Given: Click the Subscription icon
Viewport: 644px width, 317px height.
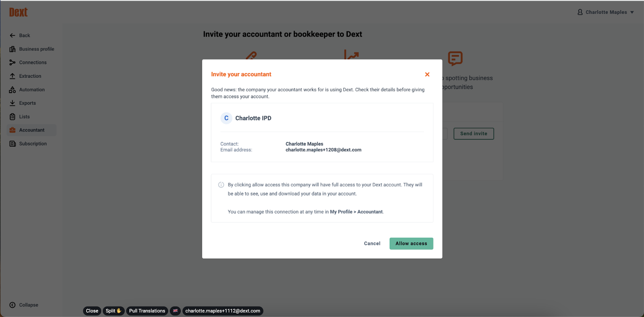Looking at the screenshot, I should (12, 144).
